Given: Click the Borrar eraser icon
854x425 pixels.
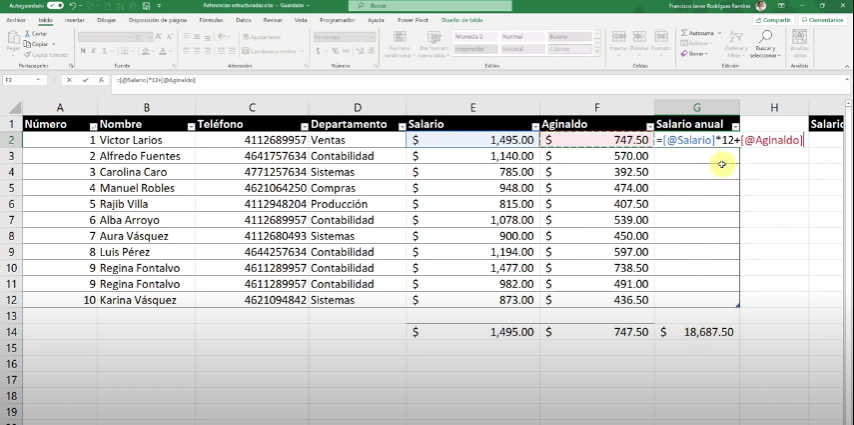Looking at the screenshot, I should [x=685, y=54].
